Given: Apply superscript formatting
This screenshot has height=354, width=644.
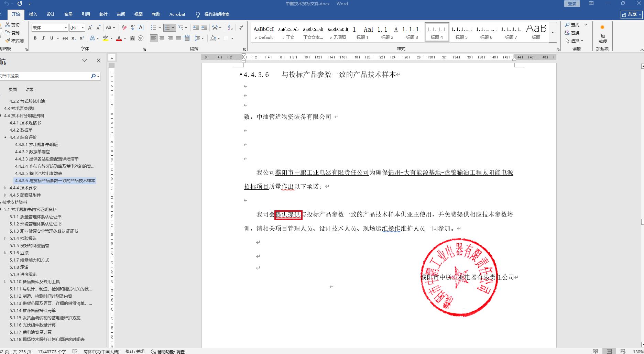Looking at the screenshot, I should [82, 38].
